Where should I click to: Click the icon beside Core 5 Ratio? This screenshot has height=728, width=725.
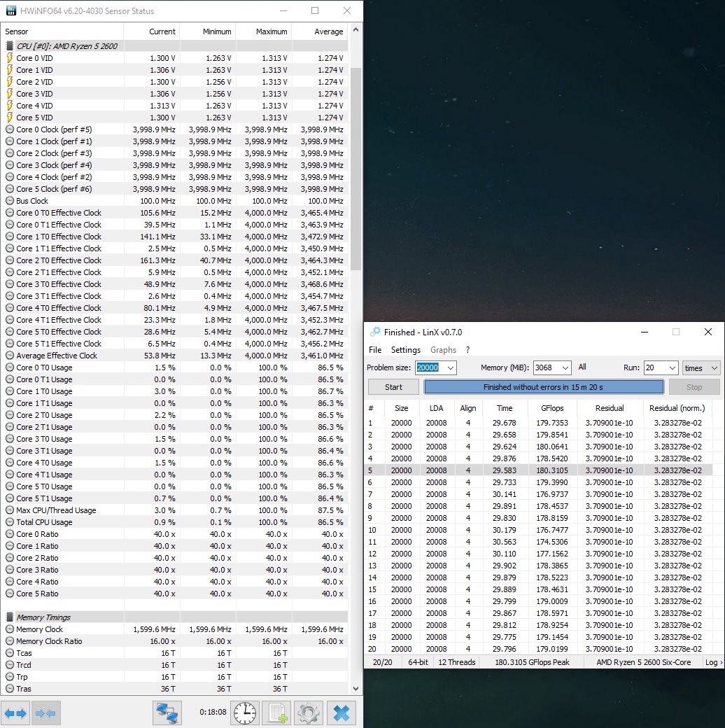9,594
